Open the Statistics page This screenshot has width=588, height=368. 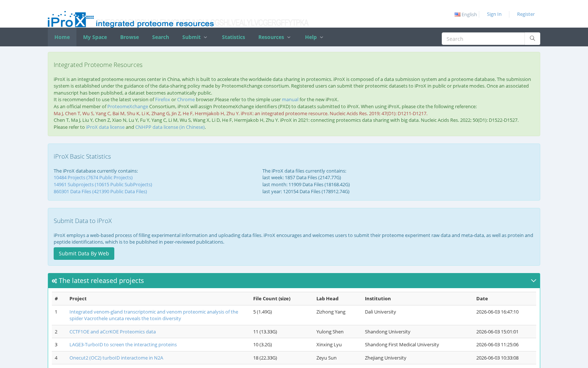(233, 37)
